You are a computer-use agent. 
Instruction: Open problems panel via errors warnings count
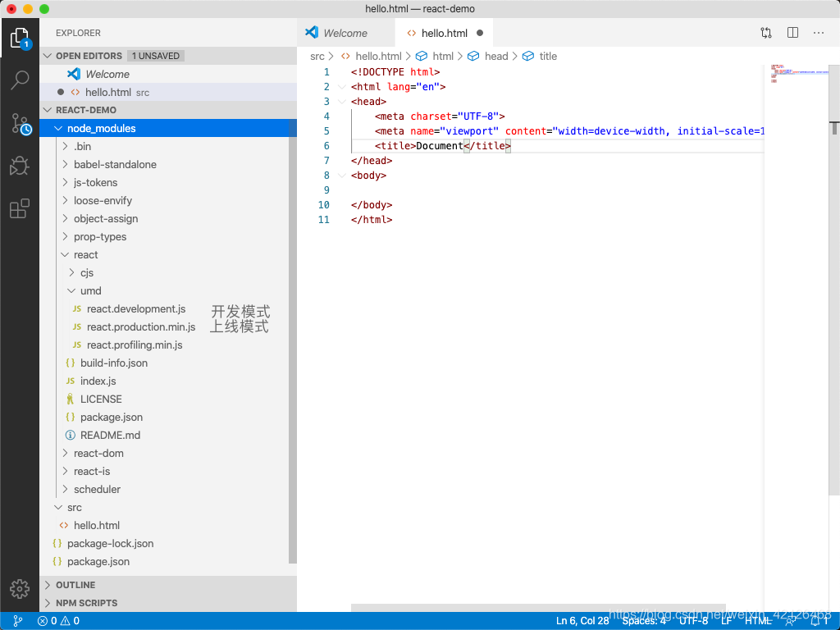pos(58,621)
